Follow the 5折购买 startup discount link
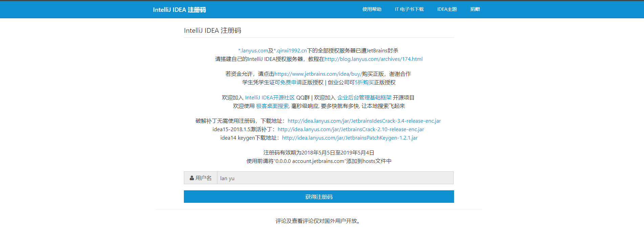 364,82
